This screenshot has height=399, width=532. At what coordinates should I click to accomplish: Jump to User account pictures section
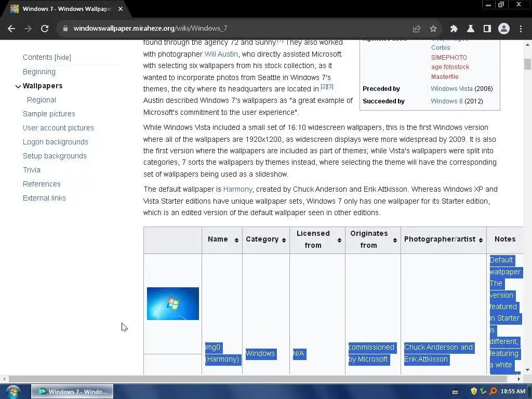pos(58,128)
